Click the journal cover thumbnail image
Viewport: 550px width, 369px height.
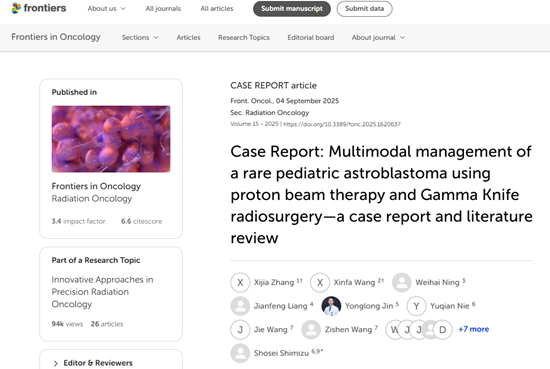click(x=111, y=139)
